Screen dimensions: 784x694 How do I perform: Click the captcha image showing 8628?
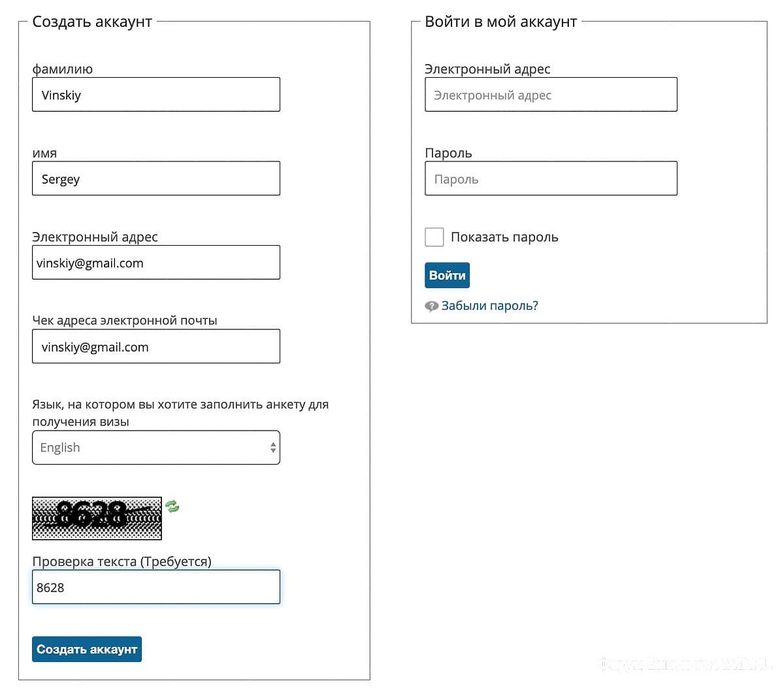click(x=97, y=518)
